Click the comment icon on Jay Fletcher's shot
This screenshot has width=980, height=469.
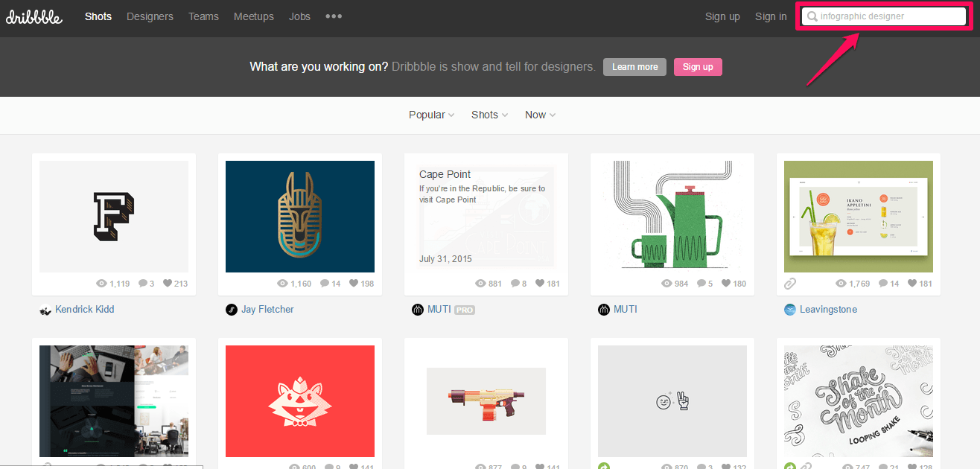325,284
